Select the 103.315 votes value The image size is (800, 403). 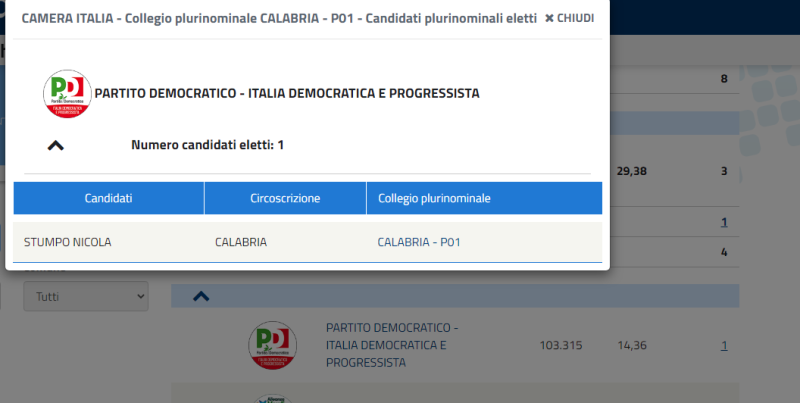click(561, 345)
